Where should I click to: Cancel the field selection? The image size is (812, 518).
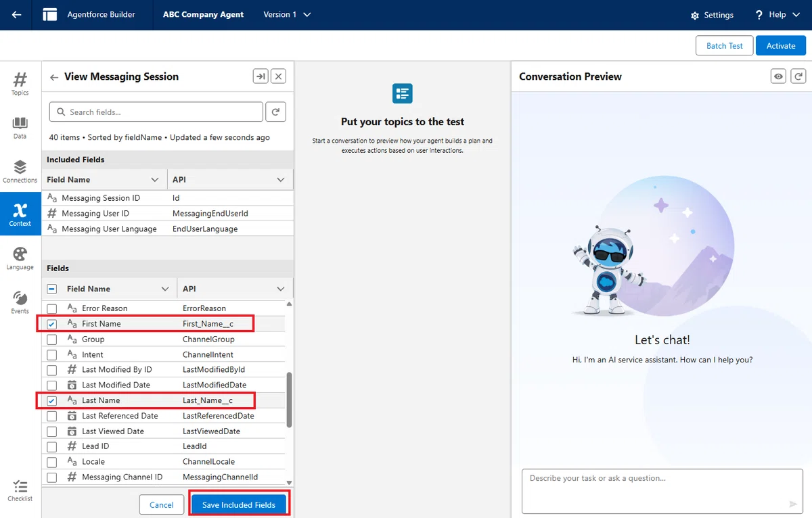(x=162, y=504)
